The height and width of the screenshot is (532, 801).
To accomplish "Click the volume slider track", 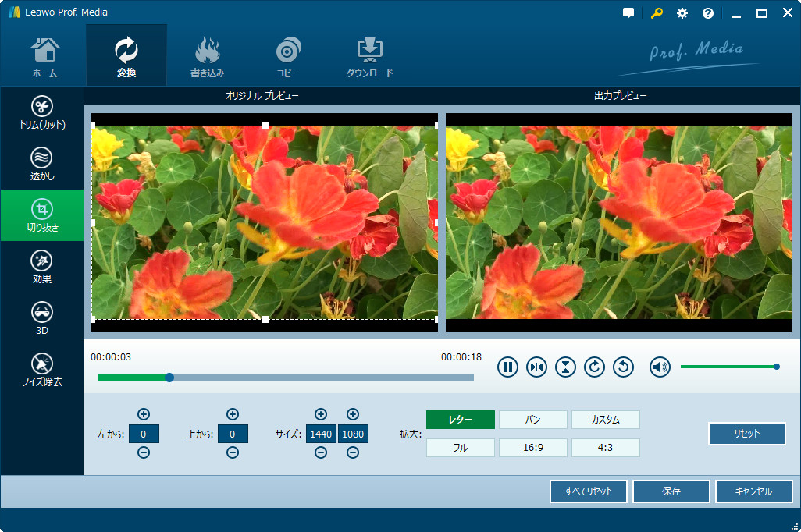I will [x=728, y=367].
